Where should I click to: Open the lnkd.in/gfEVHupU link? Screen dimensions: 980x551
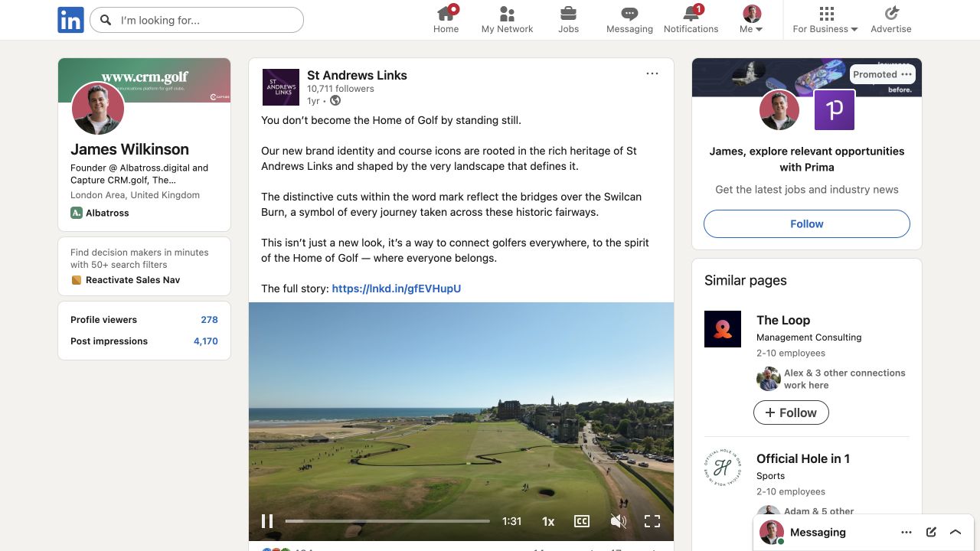[x=397, y=289]
